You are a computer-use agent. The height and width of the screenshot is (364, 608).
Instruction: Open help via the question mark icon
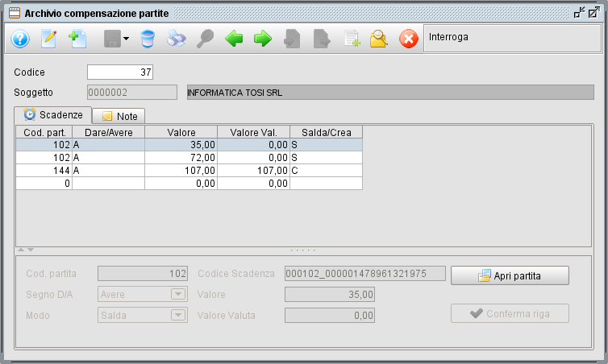pos(20,39)
